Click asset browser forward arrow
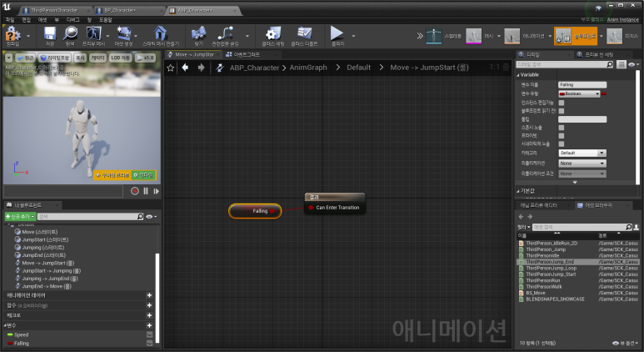644x352 pixels. [530, 217]
